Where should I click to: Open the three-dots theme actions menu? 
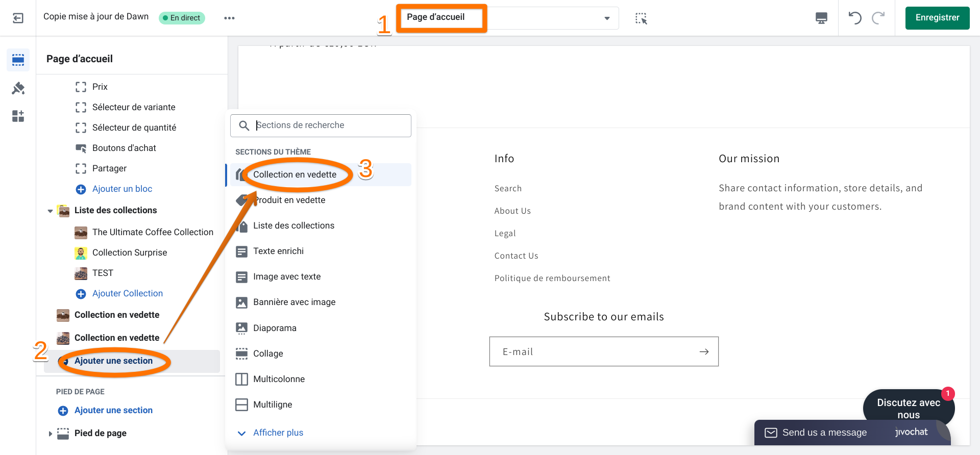click(x=229, y=18)
